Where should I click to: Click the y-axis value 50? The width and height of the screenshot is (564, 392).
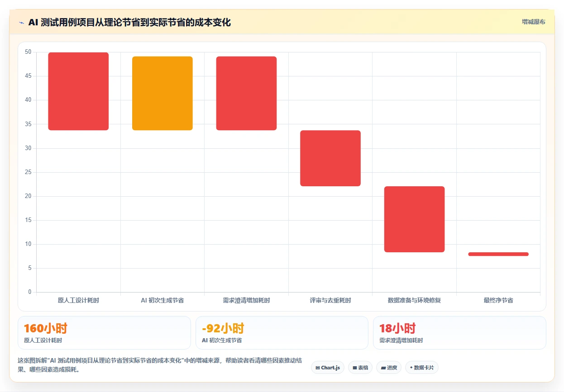tap(28, 52)
